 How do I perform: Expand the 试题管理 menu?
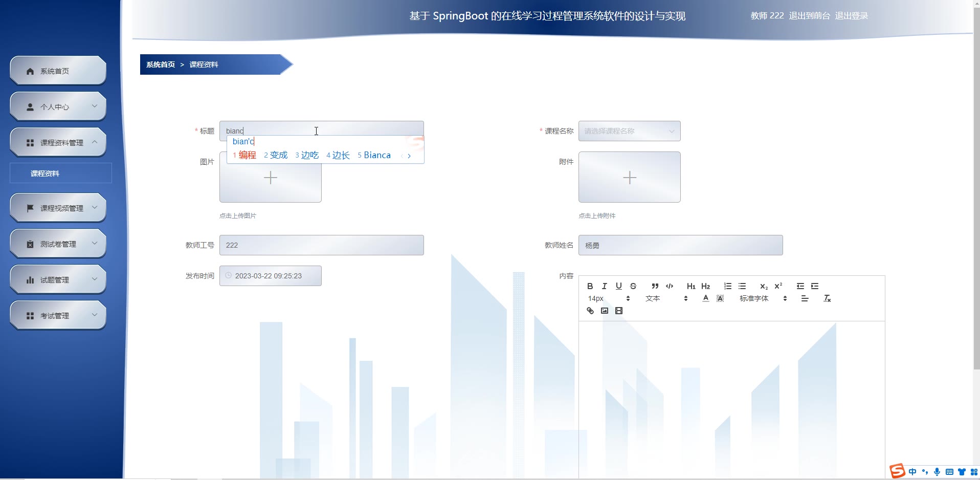click(58, 279)
